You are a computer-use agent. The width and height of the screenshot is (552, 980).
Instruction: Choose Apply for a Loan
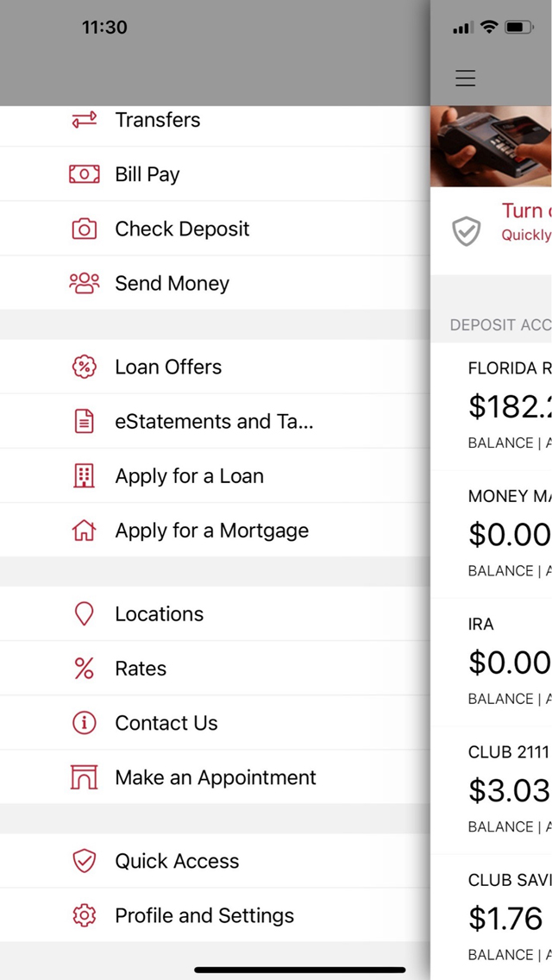215,475
